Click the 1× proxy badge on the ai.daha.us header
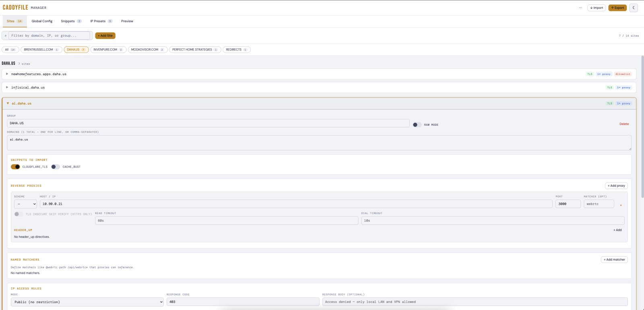 623,104
